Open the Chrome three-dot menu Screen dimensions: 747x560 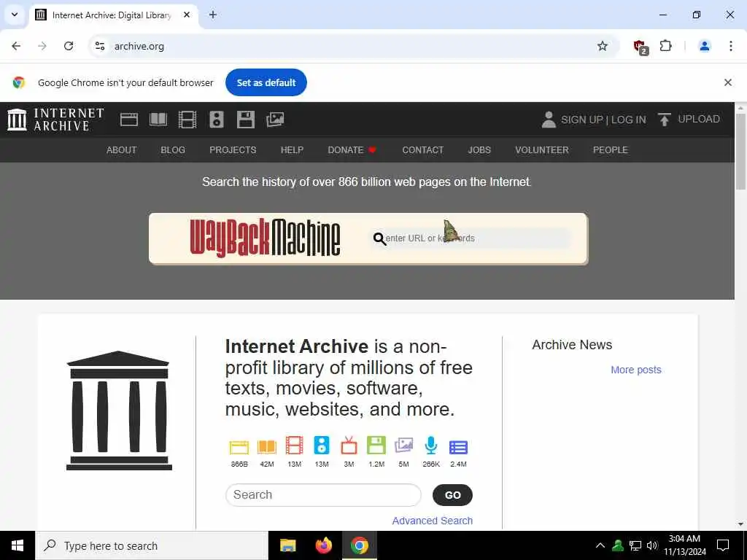pyautogui.click(x=730, y=46)
